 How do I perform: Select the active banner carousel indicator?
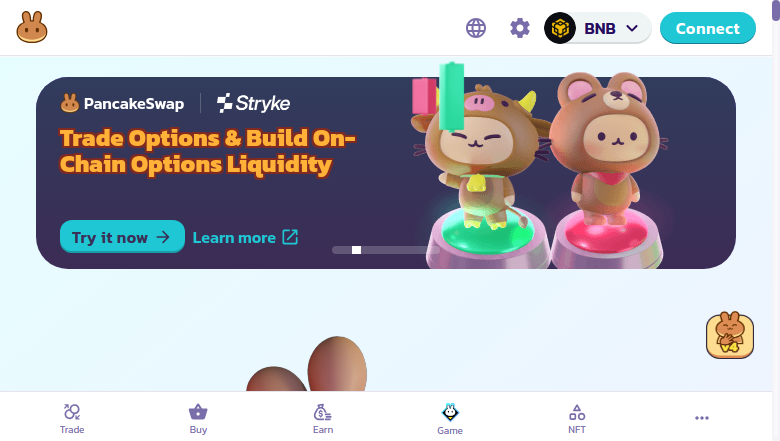point(356,250)
